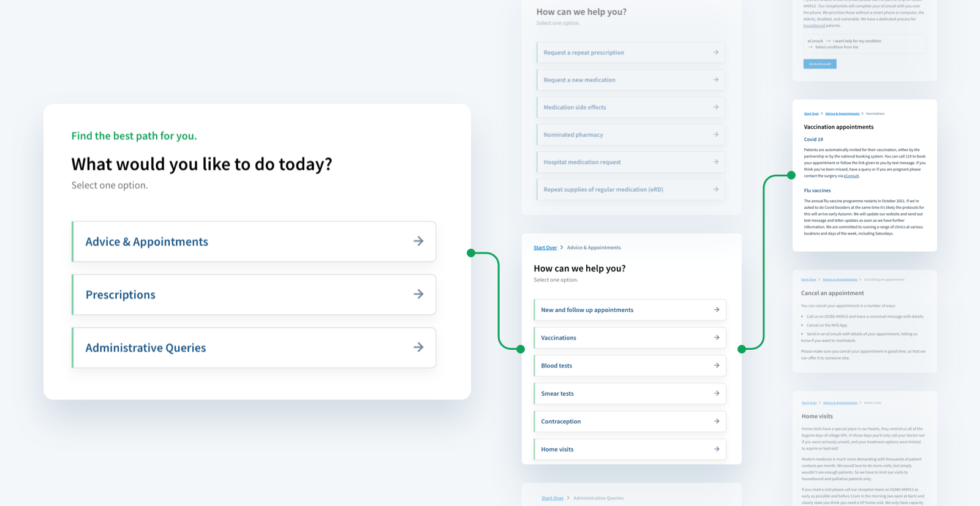
Task: Click arrow on Request a repeat prescription row
Action: pyautogui.click(x=716, y=53)
